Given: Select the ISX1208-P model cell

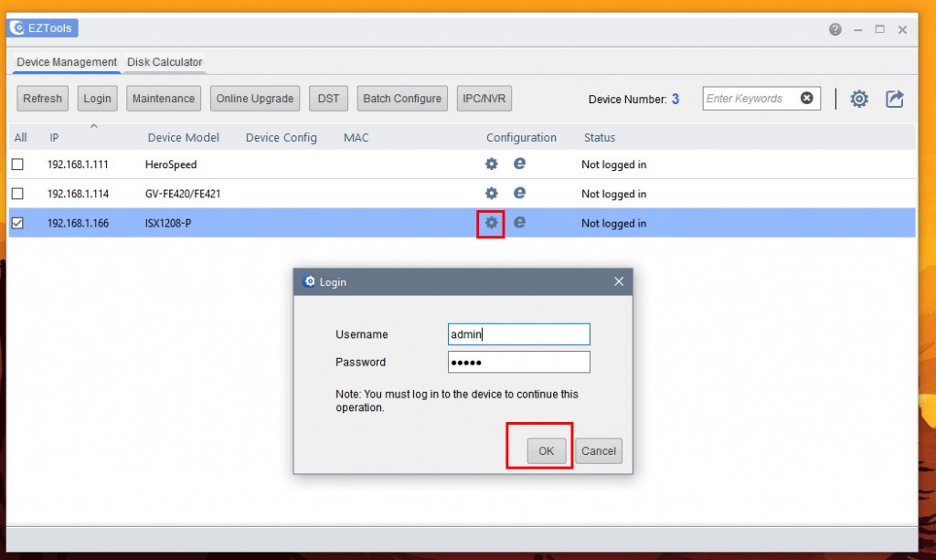Looking at the screenshot, I should [168, 223].
